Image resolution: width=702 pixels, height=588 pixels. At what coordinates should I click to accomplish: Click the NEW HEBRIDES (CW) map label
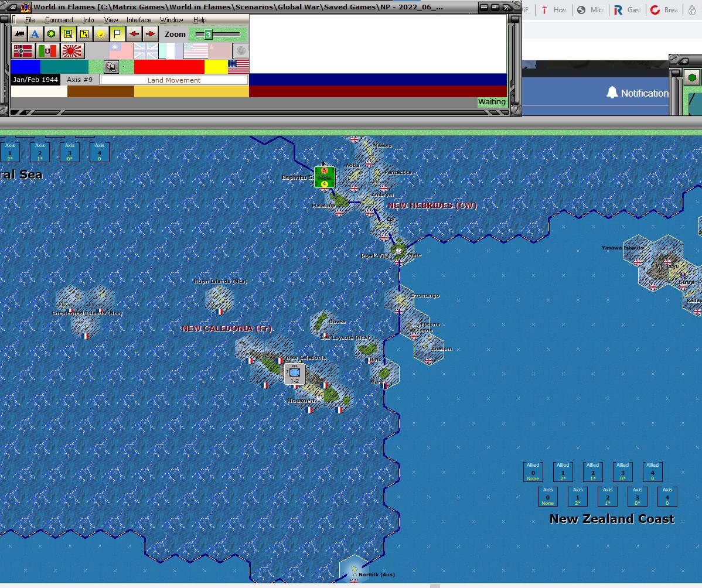click(432, 206)
